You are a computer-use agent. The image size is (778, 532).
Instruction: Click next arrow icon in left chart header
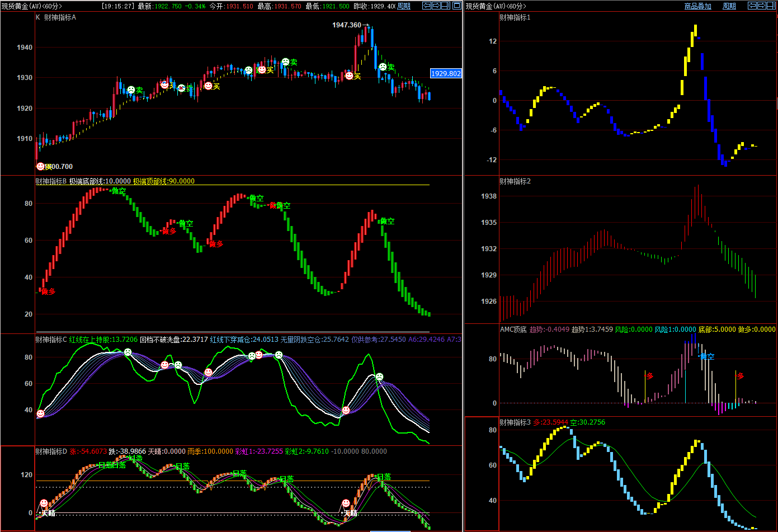point(436,6)
